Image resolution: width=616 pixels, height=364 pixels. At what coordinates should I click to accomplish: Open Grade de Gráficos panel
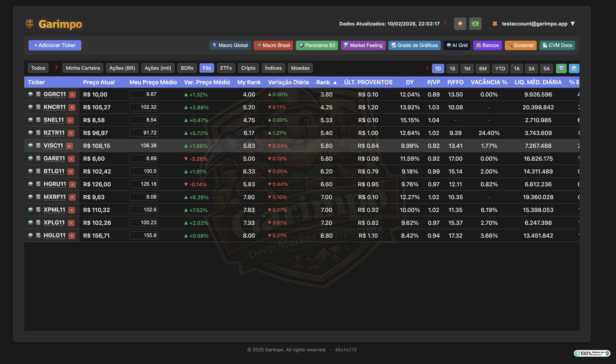click(x=414, y=45)
